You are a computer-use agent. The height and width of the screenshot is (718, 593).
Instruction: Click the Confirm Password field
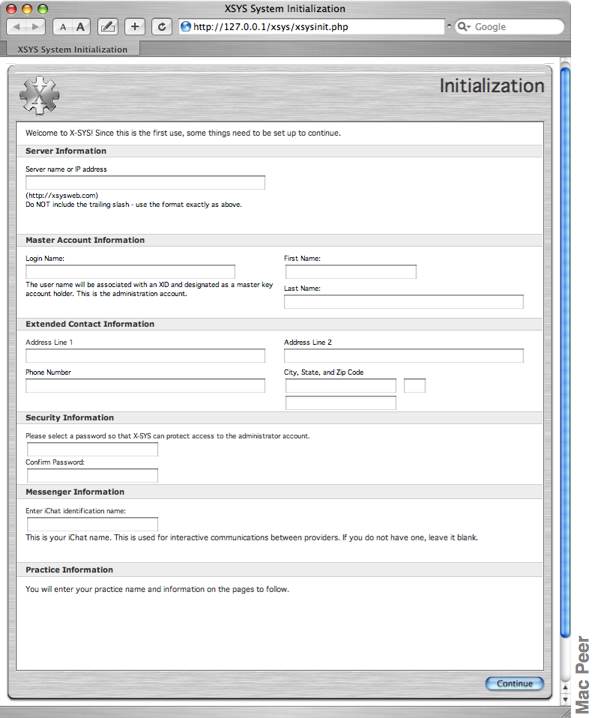point(92,475)
